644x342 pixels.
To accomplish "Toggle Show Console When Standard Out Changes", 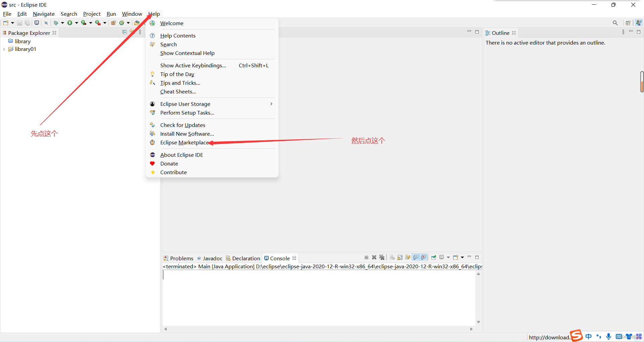I will point(416,257).
